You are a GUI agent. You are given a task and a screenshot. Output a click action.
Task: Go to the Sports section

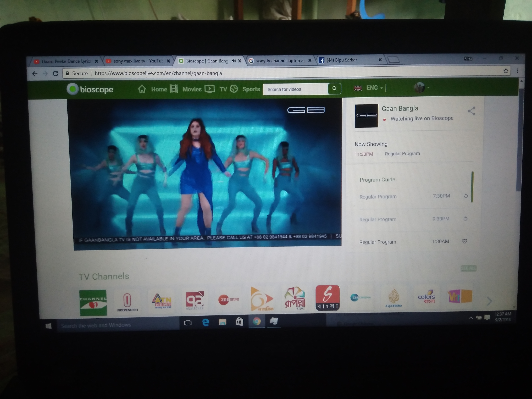251,89
